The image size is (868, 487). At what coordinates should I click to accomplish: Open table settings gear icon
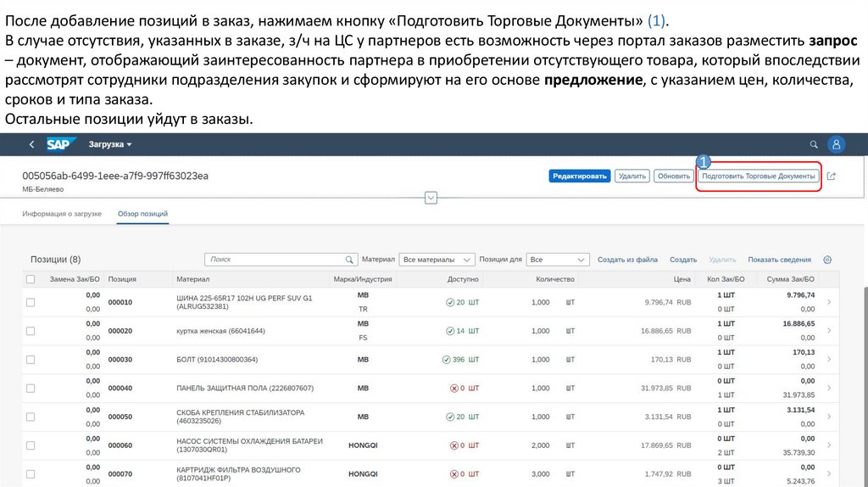pyautogui.click(x=827, y=260)
